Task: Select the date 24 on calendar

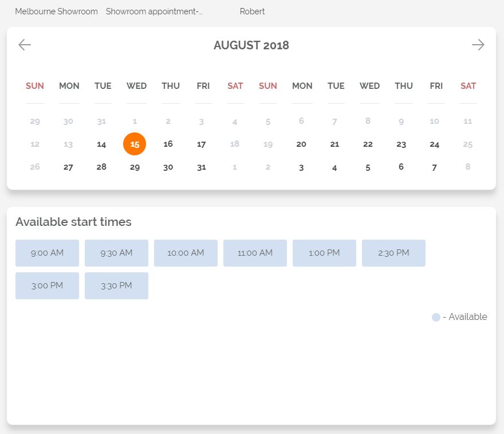Action: (x=435, y=144)
